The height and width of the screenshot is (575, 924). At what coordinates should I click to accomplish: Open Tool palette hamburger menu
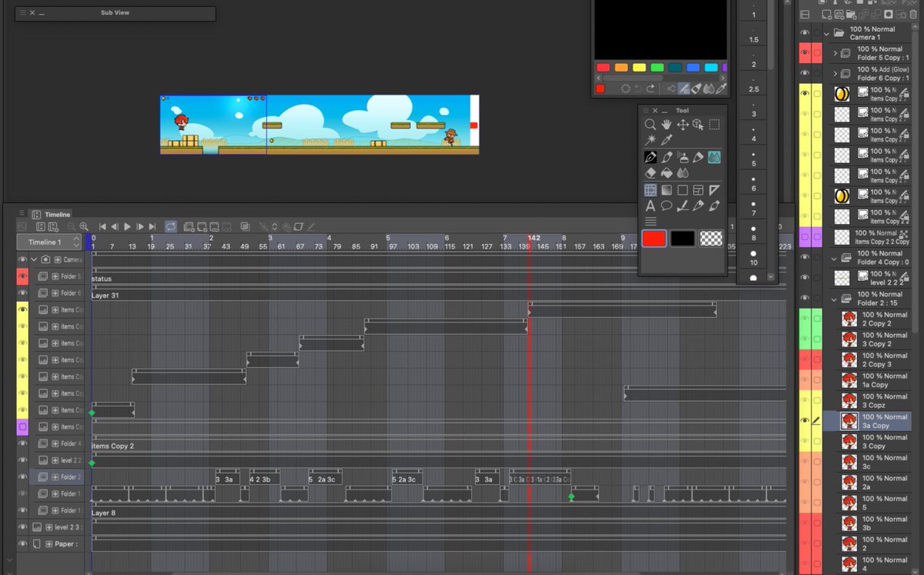point(647,110)
